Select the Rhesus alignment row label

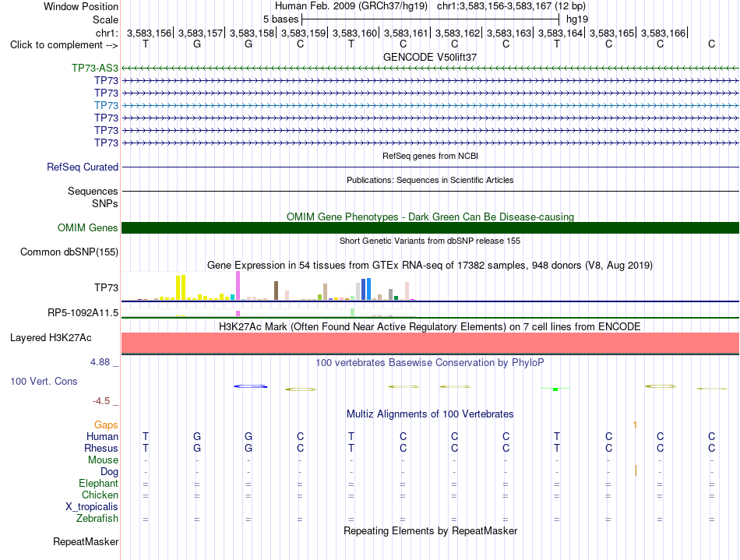click(101, 448)
